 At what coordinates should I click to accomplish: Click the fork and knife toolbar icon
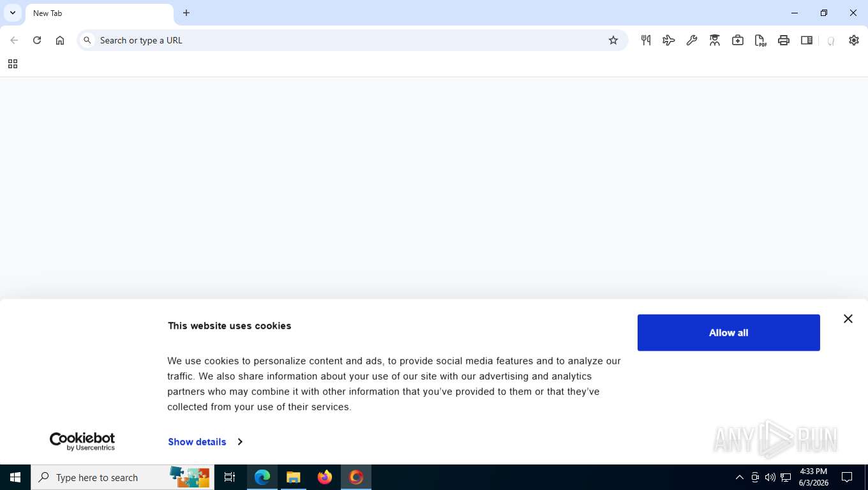646,40
